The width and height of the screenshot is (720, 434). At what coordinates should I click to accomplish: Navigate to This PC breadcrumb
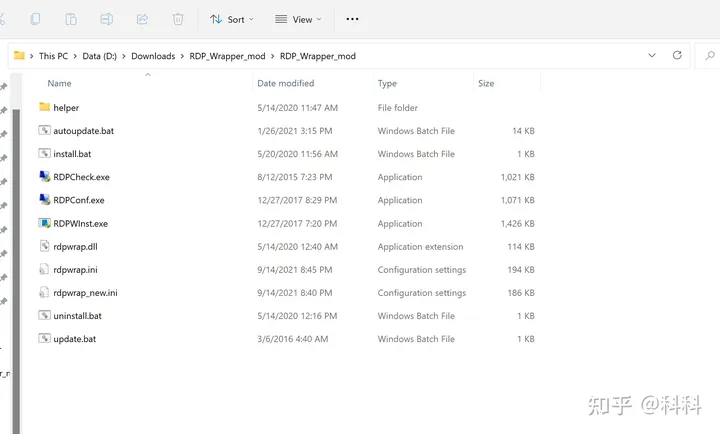click(x=53, y=56)
